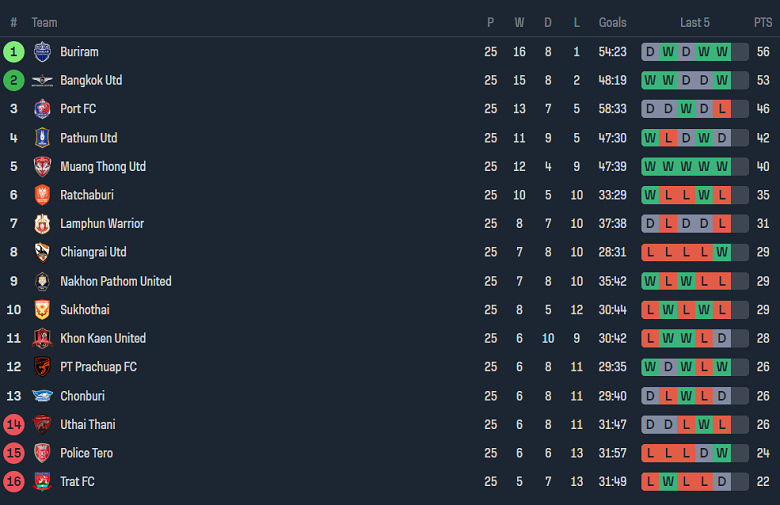
Task: Sort standings by Goals column header
Action: (612, 22)
